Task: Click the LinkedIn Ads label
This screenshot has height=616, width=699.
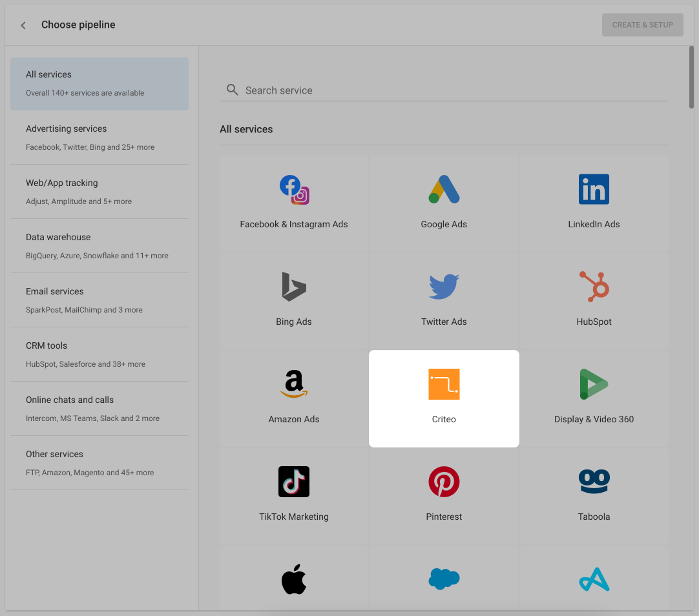Action: (594, 225)
